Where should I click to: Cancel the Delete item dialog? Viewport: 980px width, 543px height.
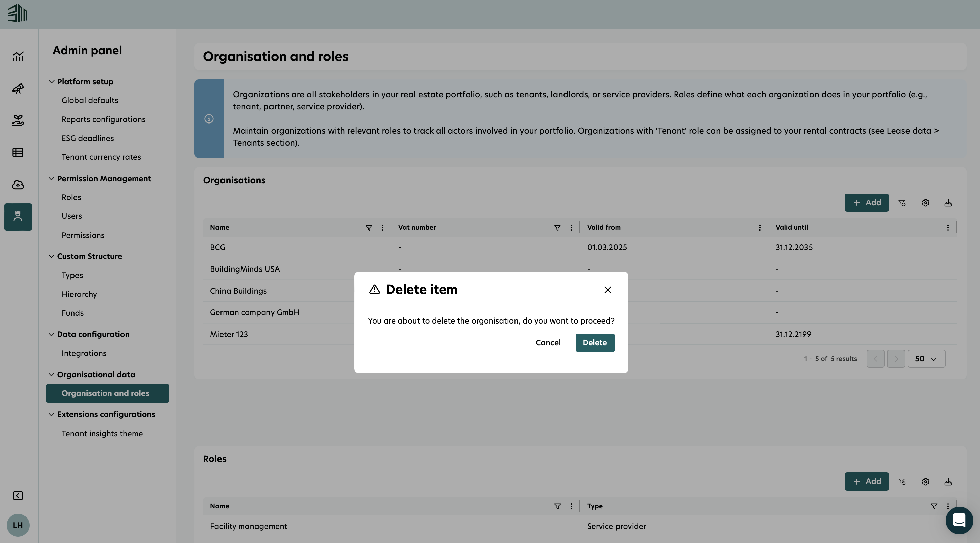pos(548,342)
